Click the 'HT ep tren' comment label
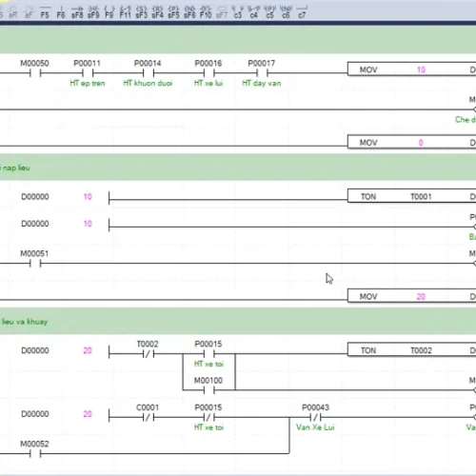The image size is (476, 476). (88, 83)
